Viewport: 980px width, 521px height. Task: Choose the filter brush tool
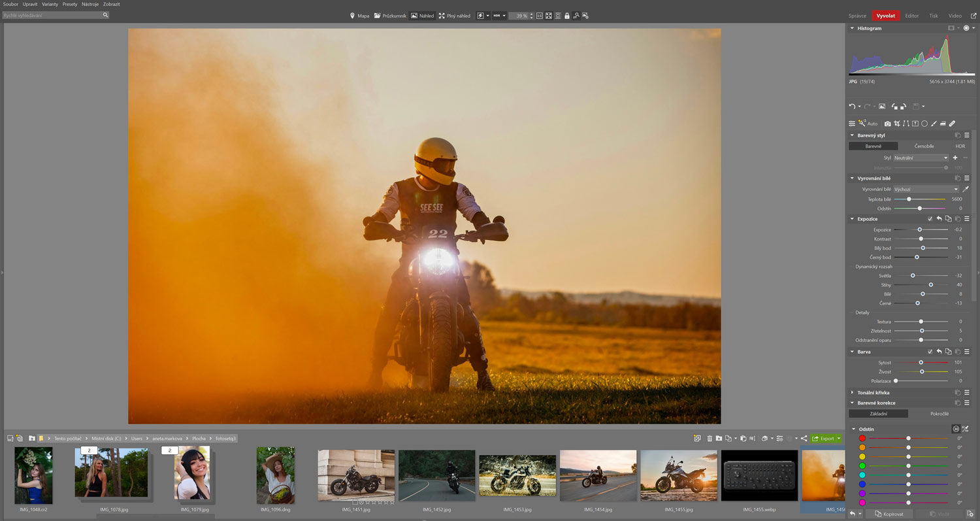pyautogui.click(x=934, y=124)
